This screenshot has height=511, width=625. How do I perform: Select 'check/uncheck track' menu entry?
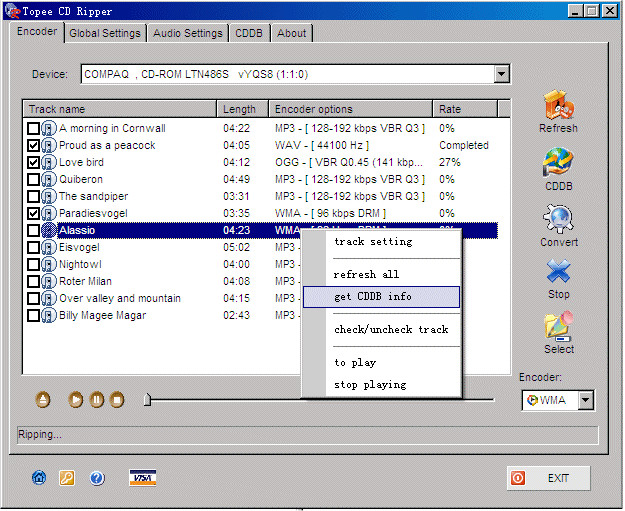pos(381,330)
